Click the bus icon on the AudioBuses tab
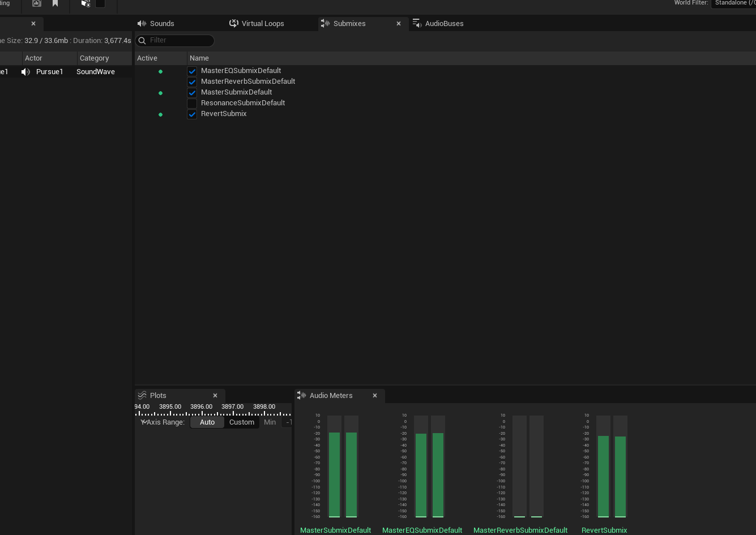Viewport: 756px width, 535px height. (x=417, y=23)
